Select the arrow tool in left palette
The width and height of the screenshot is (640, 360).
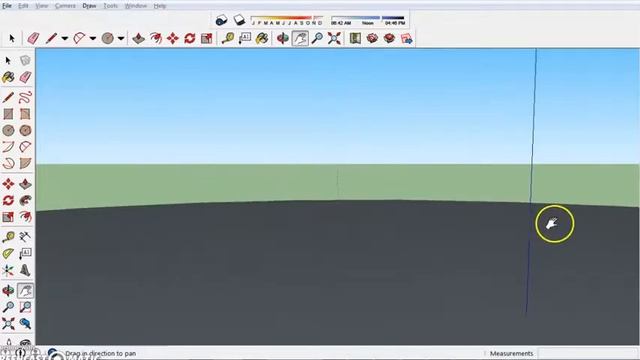[x=8, y=61]
